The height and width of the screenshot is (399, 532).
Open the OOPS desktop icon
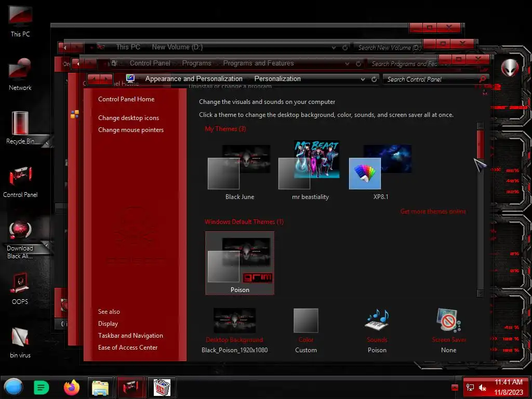20,288
